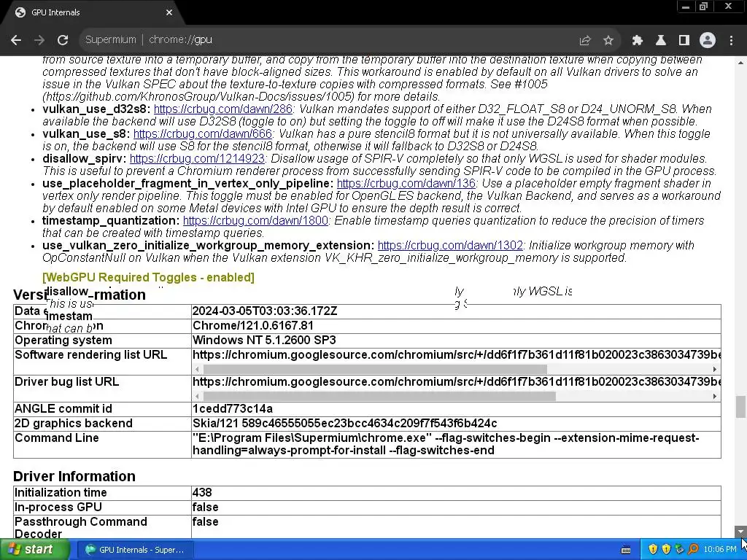Click the Initialization time value 438
Image resolution: width=747 pixels, height=560 pixels.
click(202, 492)
